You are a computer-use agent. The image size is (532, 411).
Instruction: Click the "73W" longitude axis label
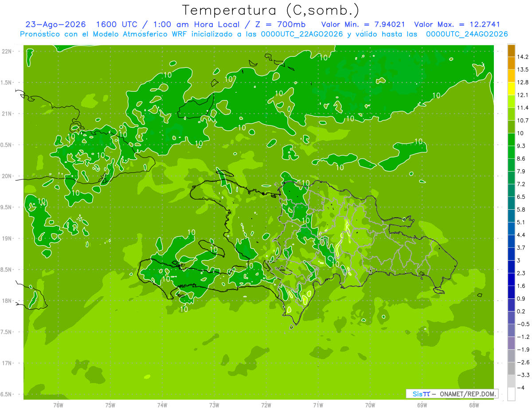tap(214, 405)
